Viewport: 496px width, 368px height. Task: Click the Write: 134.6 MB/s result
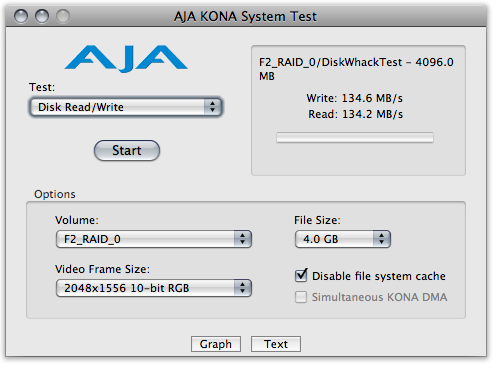(355, 98)
